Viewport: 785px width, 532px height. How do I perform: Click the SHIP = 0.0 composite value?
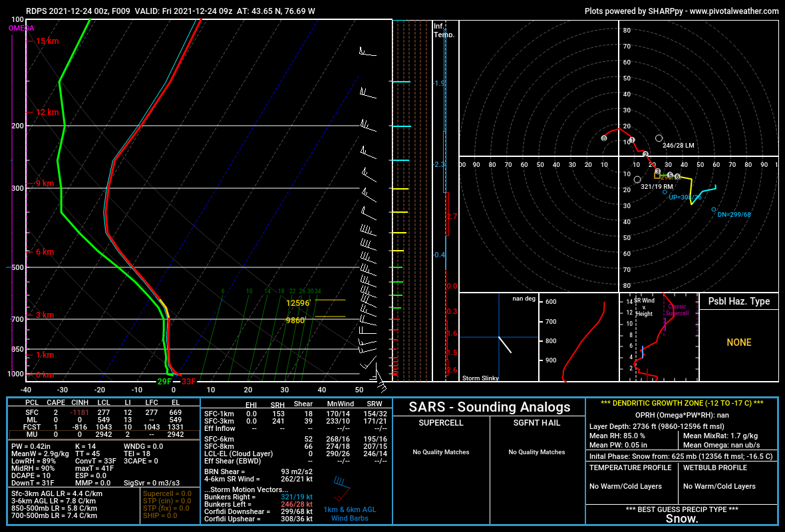160,515
